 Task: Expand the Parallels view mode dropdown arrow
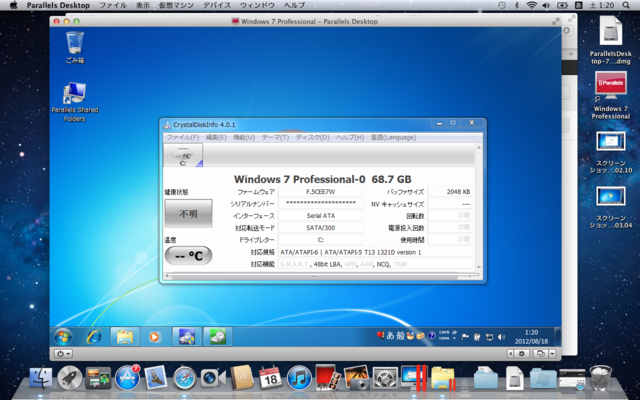552,354
